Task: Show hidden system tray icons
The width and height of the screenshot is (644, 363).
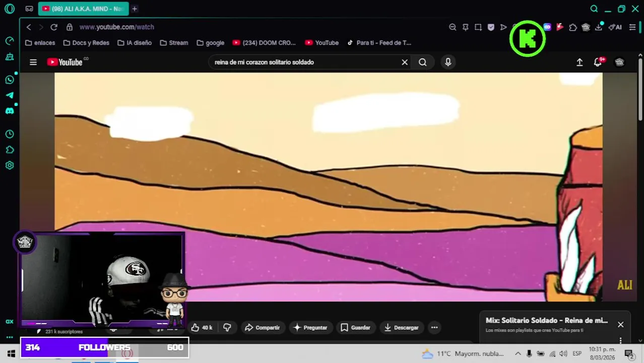Action: (518, 353)
